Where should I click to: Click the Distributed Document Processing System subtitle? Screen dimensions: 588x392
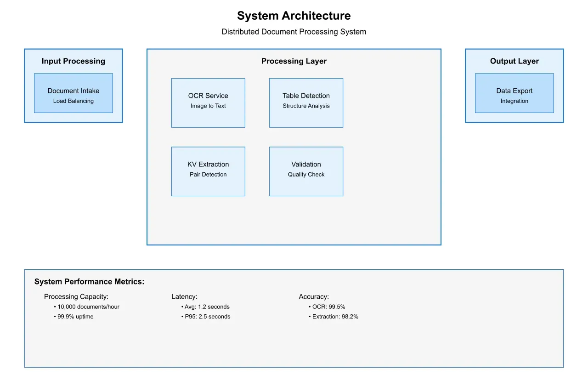pyautogui.click(x=294, y=31)
